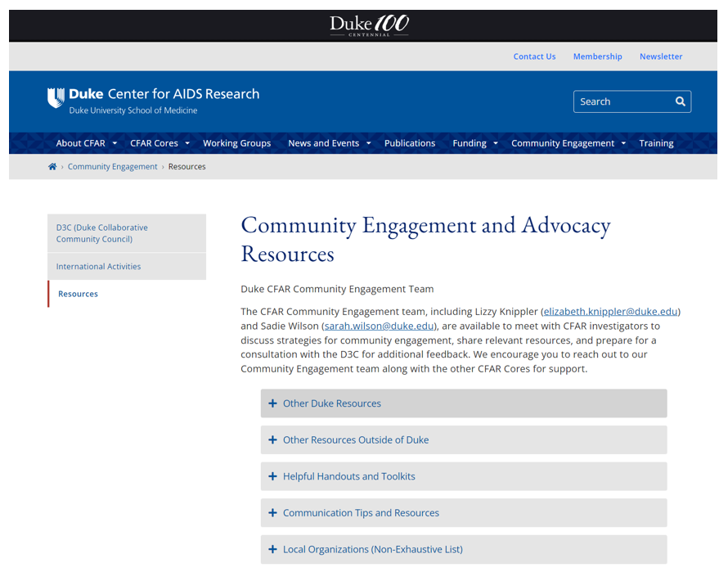
Task: Click plus icon beside Other Resources Outside of Duke
Action: (272, 439)
